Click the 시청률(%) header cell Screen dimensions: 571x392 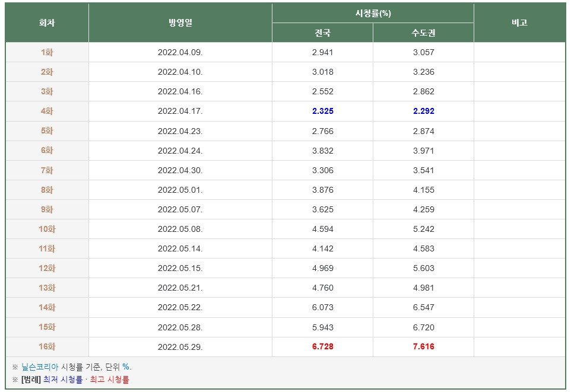click(x=373, y=12)
